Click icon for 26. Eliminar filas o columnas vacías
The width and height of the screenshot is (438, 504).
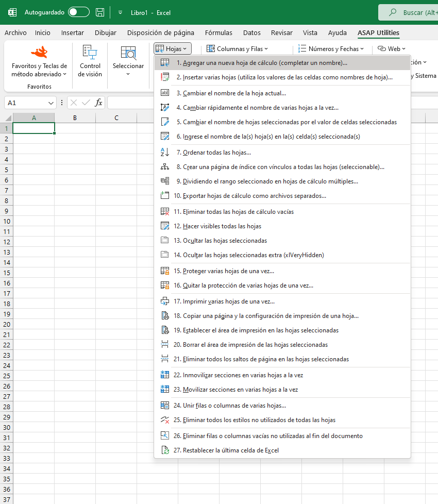tap(165, 435)
